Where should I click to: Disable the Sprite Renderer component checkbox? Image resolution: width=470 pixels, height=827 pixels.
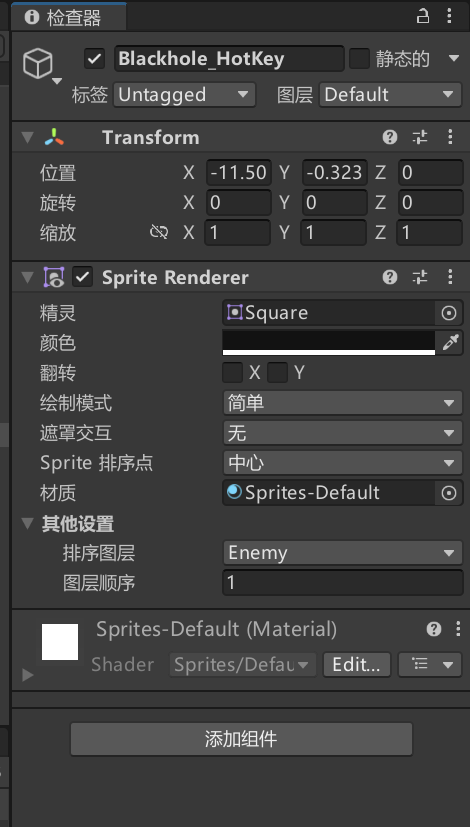point(83,277)
